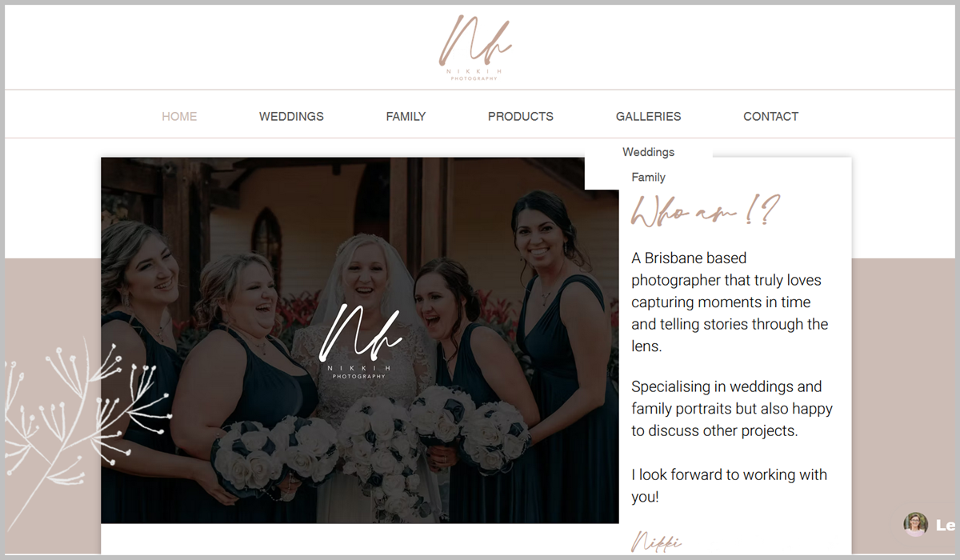Click the "A Brisbane based photographer" paragraph
Viewport: 960px width, 560px height.
point(730,302)
